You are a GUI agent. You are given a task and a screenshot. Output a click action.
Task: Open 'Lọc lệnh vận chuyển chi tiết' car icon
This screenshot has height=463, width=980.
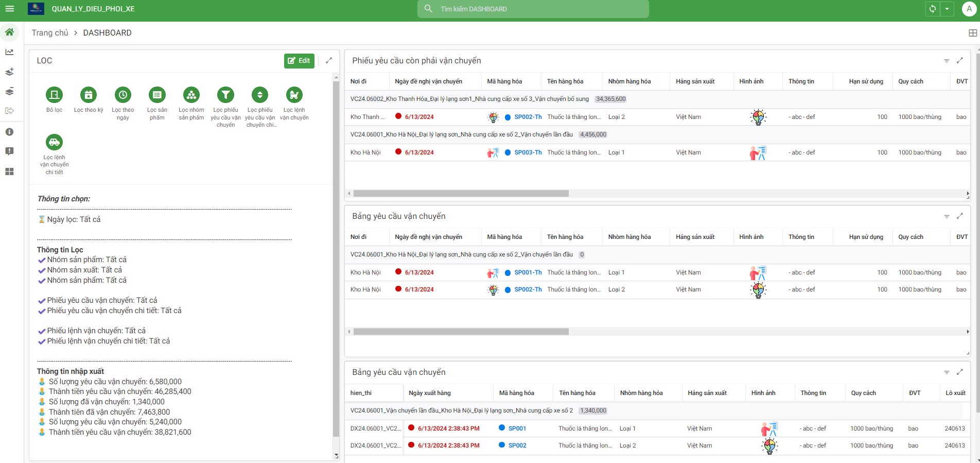(x=54, y=143)
